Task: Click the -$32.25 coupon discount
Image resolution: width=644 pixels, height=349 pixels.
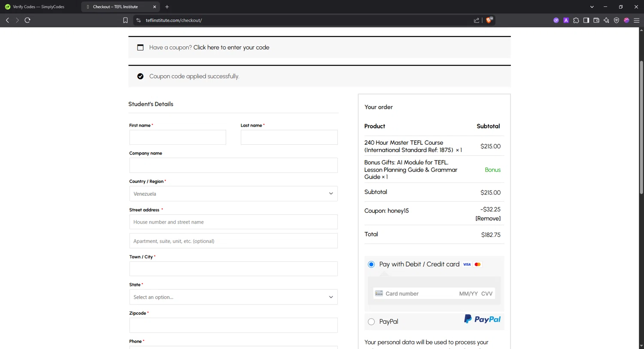Action: pyautogui.click(x=490, y=209)
